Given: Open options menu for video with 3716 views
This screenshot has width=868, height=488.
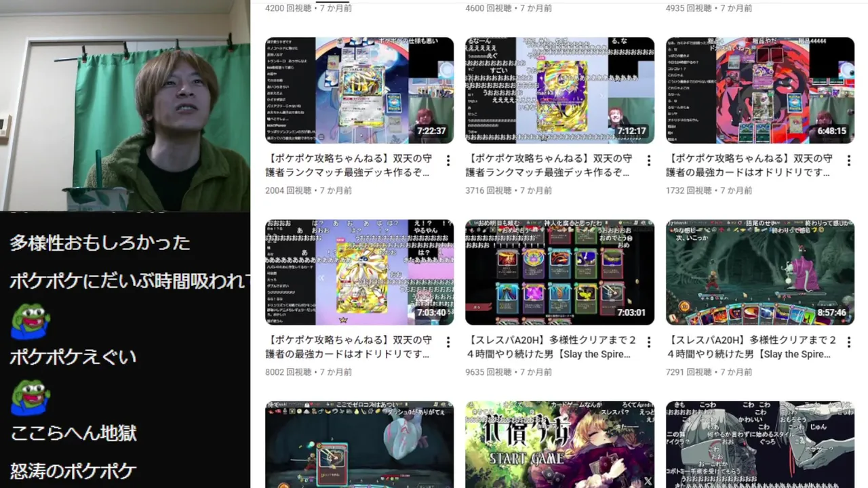Looking at the screenshot, I should [x=648, y=161].
